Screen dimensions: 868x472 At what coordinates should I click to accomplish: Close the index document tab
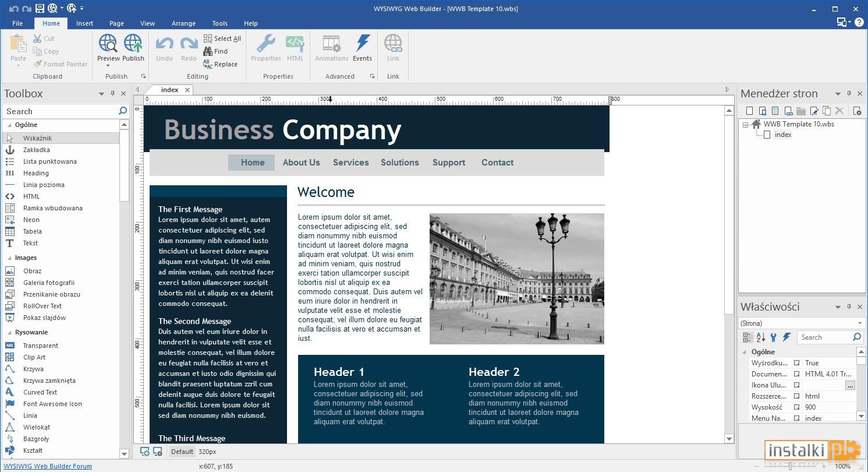click(x=187, y=90)
